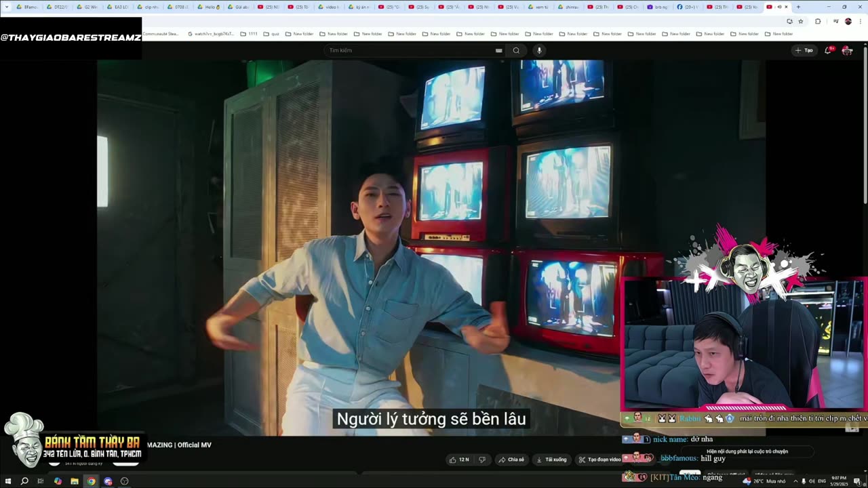Image resolution: width=868 pixels, height=488 pixels.
Task: Switch to the 'Hello' browser tab
Action: point(209,7)
